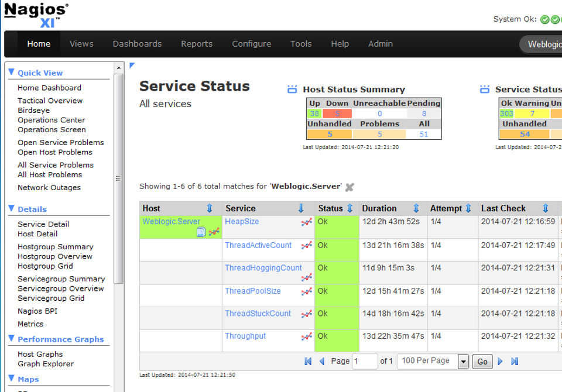Go to previous page arrow

(x=322, y=361)
